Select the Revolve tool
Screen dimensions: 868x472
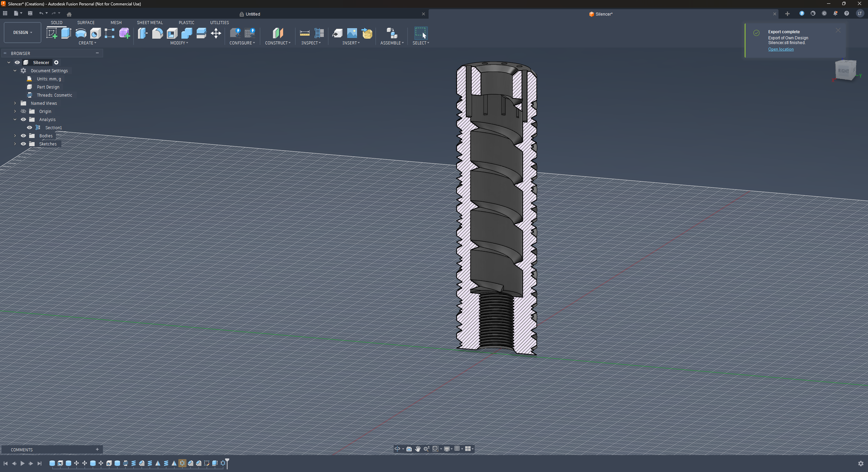[81, 33]
